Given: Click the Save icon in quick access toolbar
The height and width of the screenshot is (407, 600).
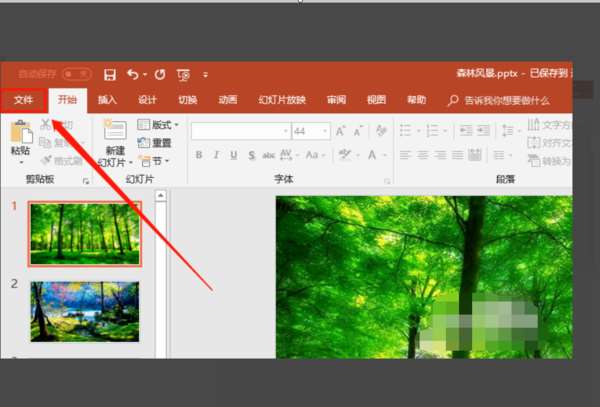Looking at the screenshot, I should pos(110,75).
